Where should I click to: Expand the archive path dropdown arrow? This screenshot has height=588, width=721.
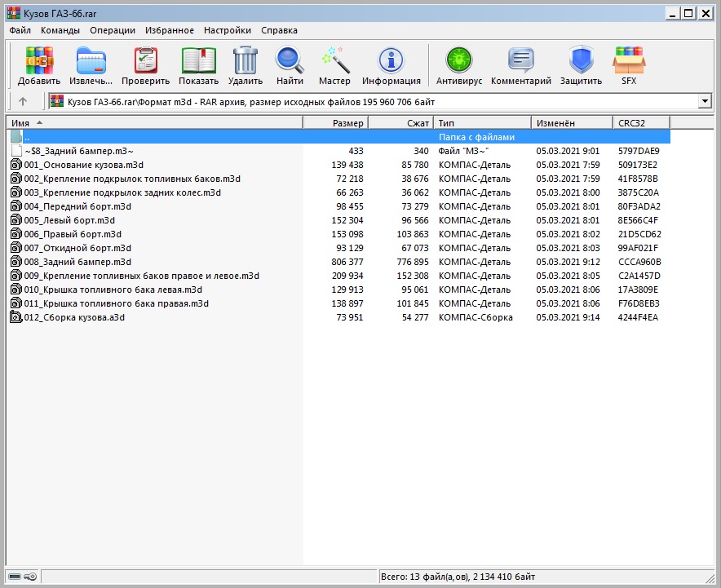pyautogui.click(x=706, y=101)
